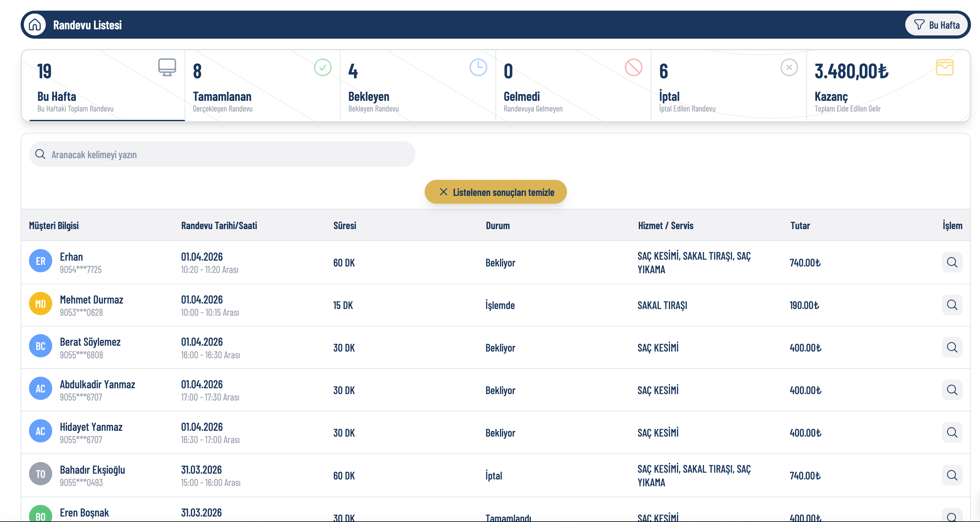The width and height of the screenshot is (980, 522).
Task: Click the Kazanç wallet icon
Action: [944, 67]
